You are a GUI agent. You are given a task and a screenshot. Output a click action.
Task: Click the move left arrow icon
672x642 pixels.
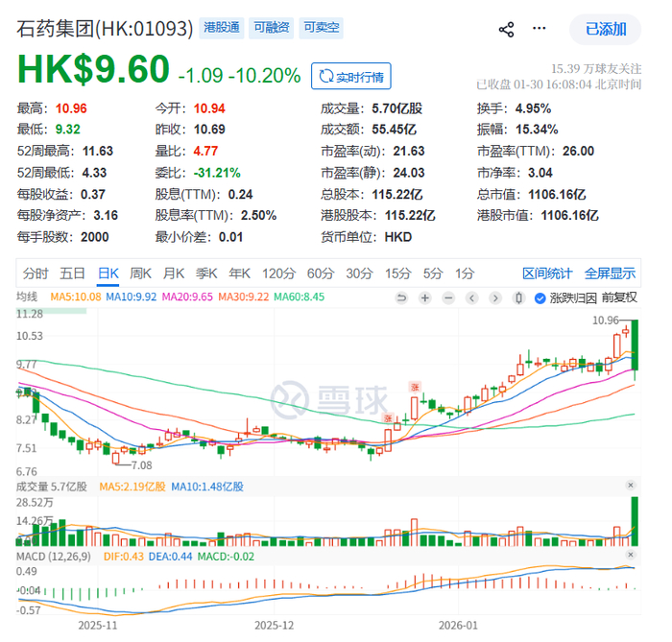[472, 297]
